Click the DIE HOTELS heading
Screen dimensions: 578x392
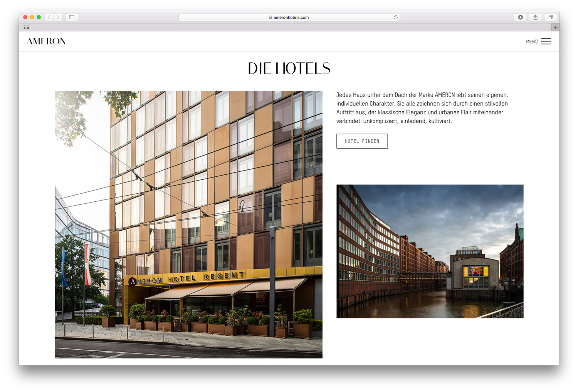289,69
